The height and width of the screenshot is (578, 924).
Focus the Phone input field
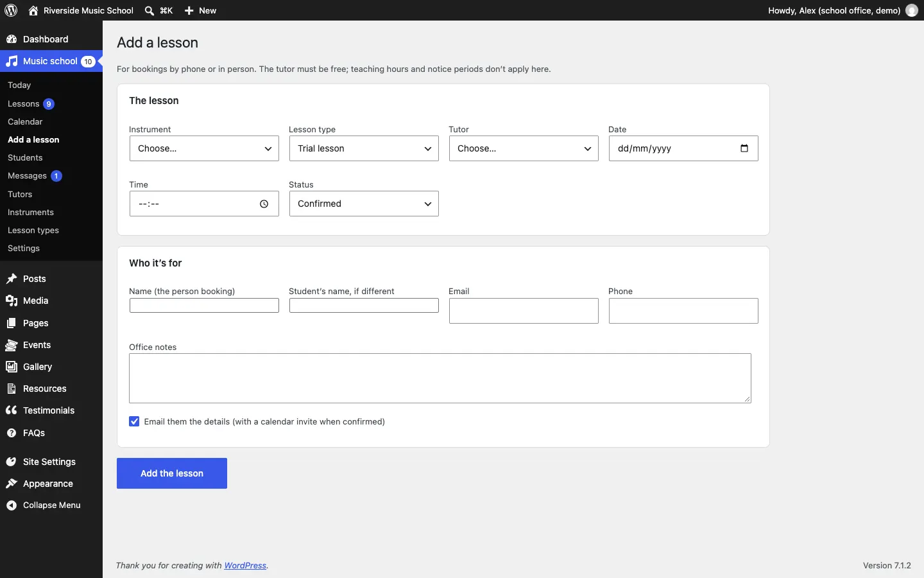point(683,311)
